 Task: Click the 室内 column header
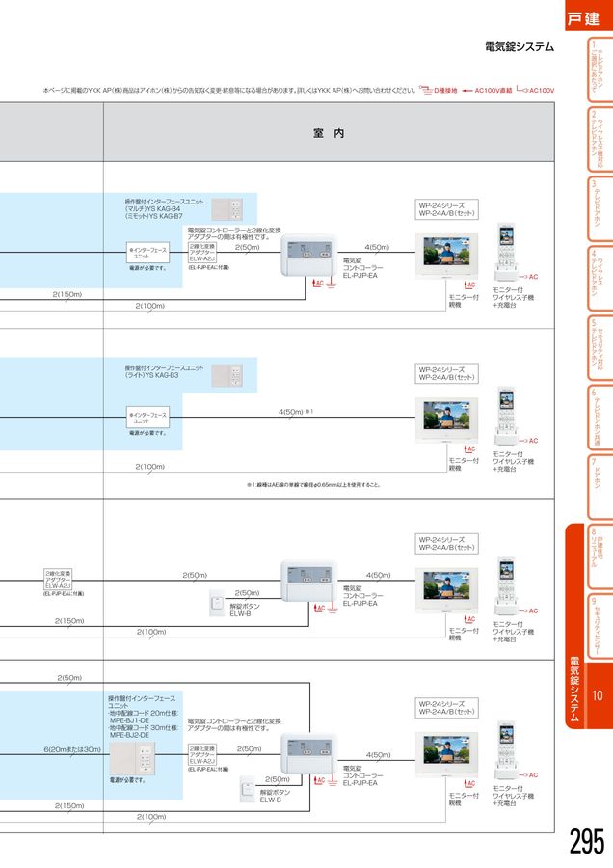coord(329,133)
